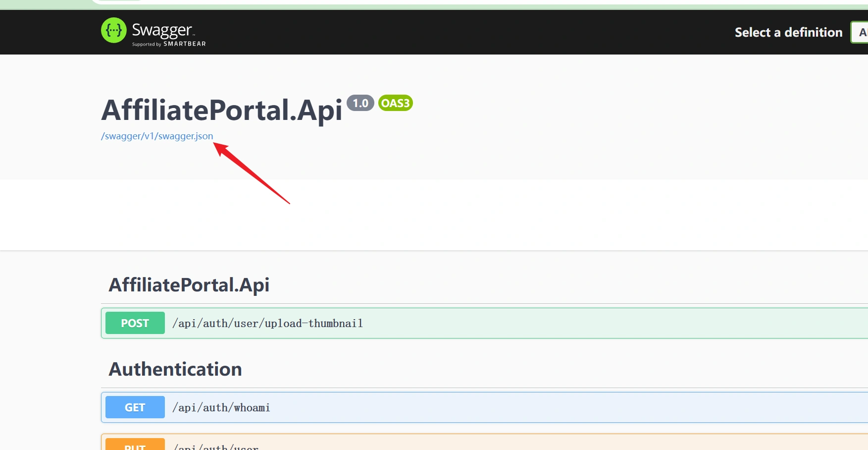
Task: Click the blue GET method badge
Action: pyautogui.click(x=135, y=407)
